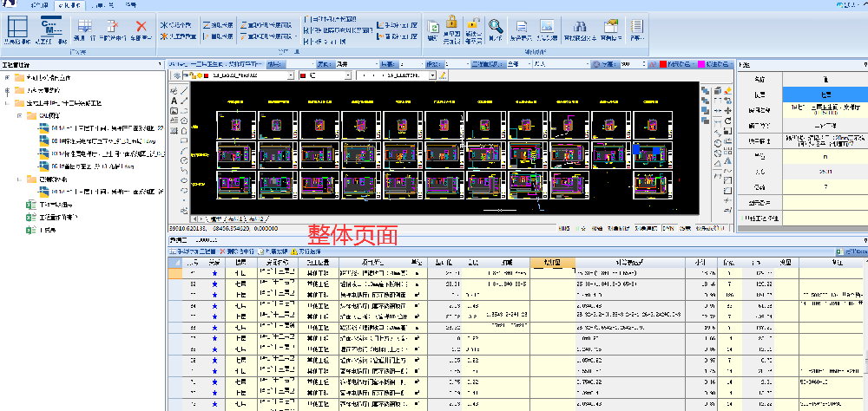Select the first DWG file under CAD folder

pyautogui.click(x=101, y=128)
